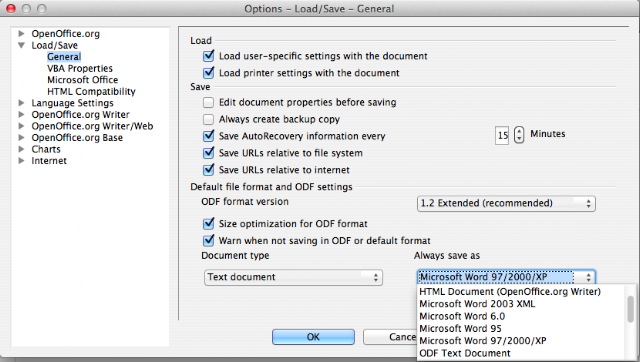Viewport: 640px width, 362px height.
Task: Close the Options dialog window
Action: pos(11,8)
